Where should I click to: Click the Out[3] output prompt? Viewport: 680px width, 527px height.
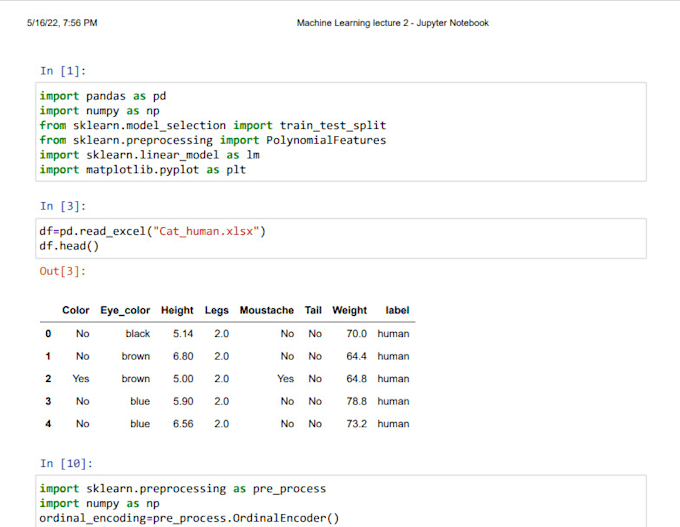pos(62,271)
